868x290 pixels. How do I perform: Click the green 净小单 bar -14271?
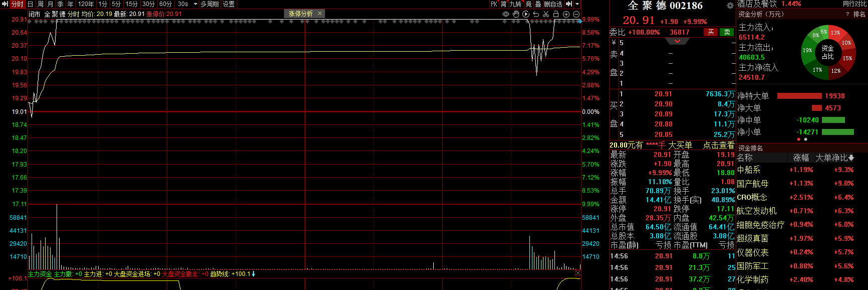(838, 132)
